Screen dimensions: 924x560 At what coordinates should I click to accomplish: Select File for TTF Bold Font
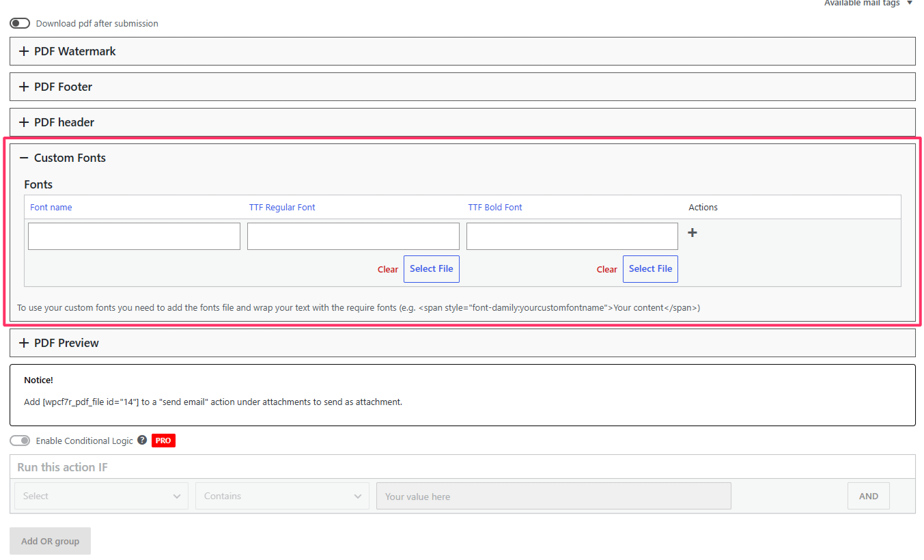click(650, 269)
